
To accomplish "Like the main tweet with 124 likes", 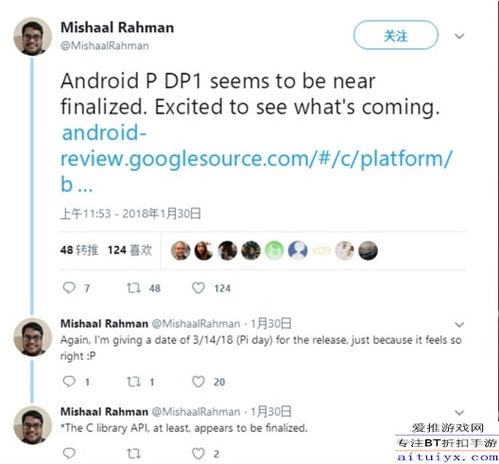I will 198,288.
